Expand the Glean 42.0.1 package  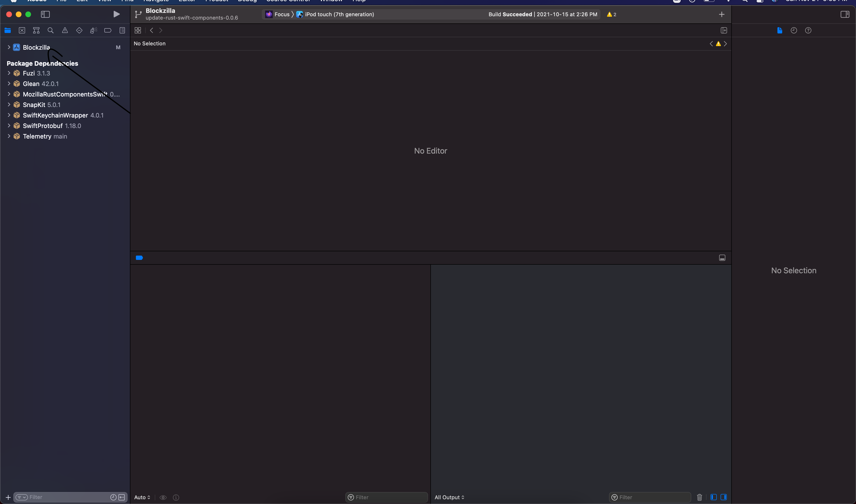tap(9, 84)
